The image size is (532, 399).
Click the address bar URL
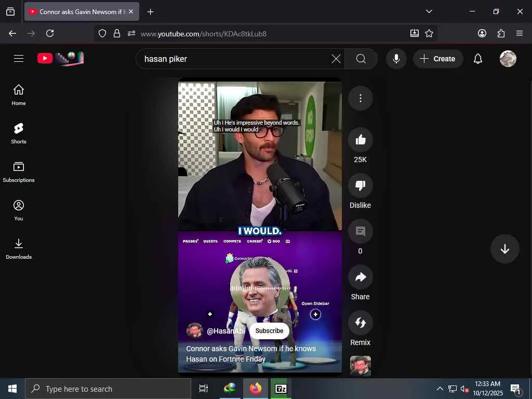tap(204, 34)
